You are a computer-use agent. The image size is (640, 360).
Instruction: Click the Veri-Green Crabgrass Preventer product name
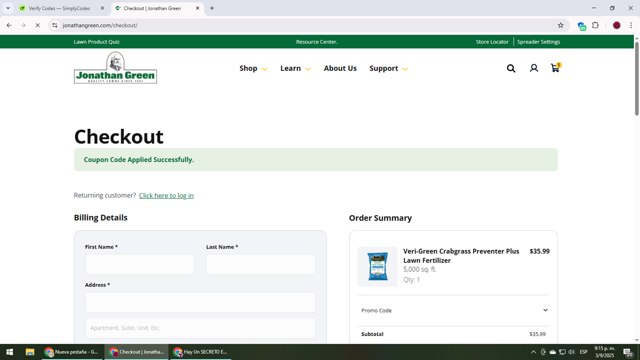461,256
